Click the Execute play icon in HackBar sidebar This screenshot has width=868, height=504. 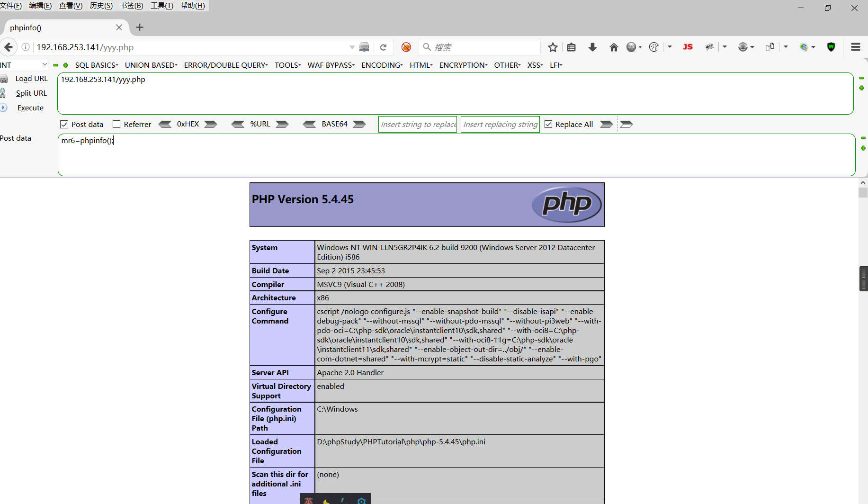coord(4,108)
